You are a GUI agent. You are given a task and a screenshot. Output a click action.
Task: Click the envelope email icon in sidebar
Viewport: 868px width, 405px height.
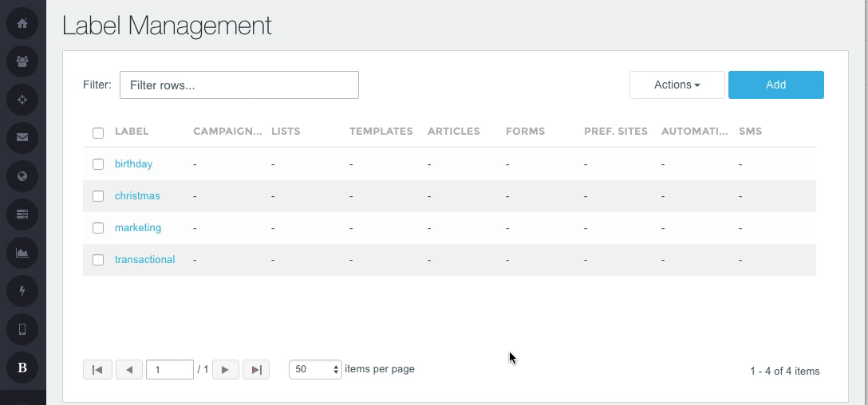22,138
